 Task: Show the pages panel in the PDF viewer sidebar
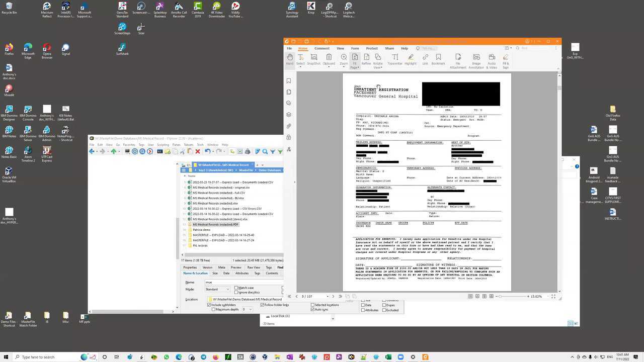point(289,92)
